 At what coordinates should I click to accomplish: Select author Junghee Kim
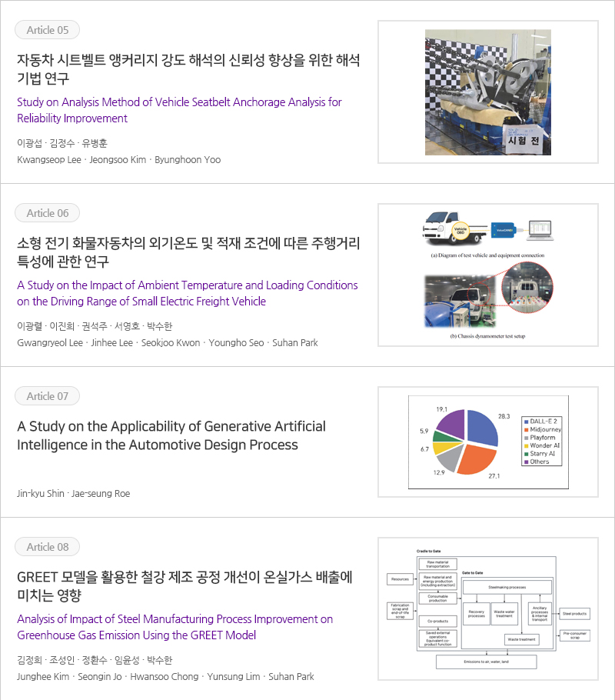43,676
